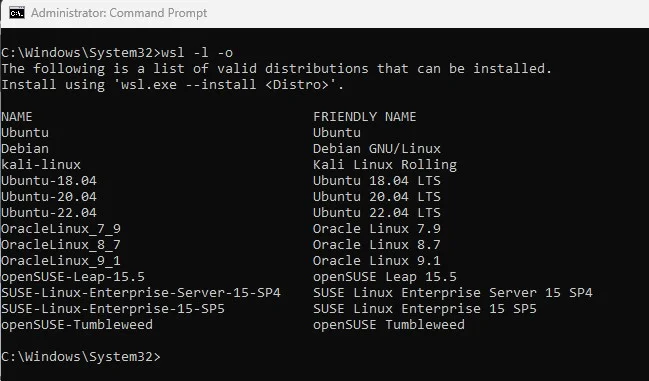649x381 pixels.
Task: Click 'Kali Linux Rolling' friendly name
Action: click(x=385, y=165)
